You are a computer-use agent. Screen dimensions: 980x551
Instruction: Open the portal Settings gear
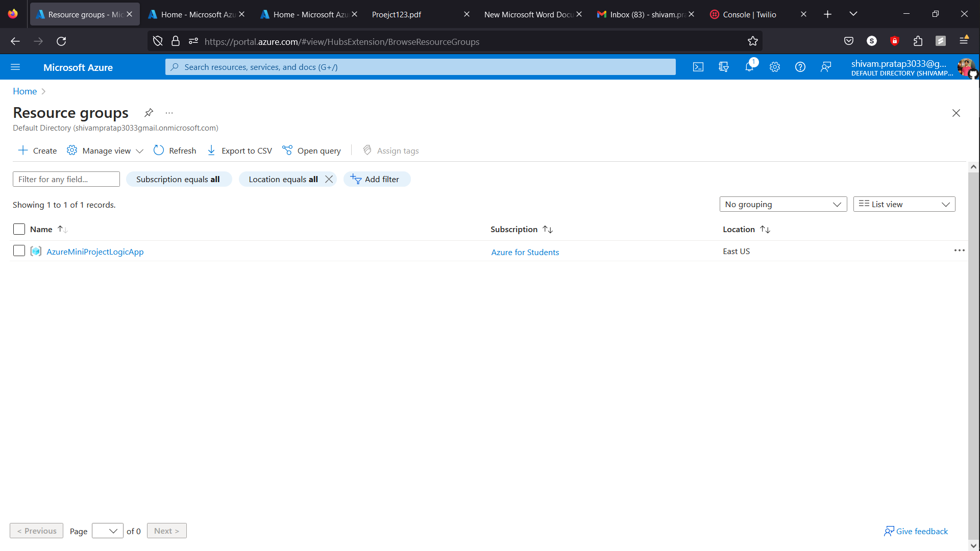click(x=774, y=67)
